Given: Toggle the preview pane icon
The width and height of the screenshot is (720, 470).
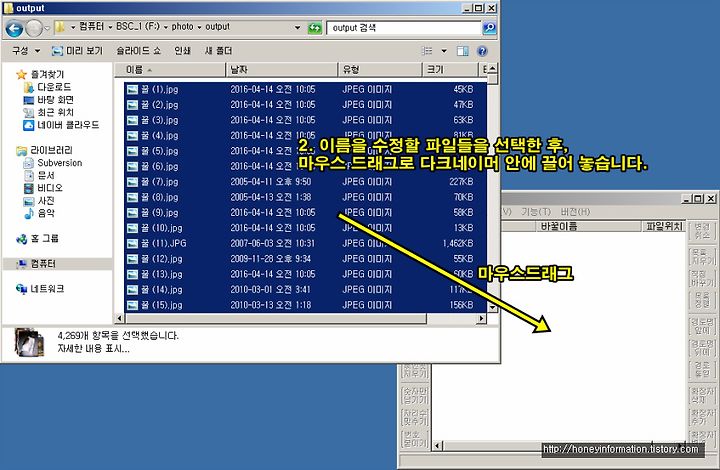Looking at the screenshot, I should coord(462,51).
